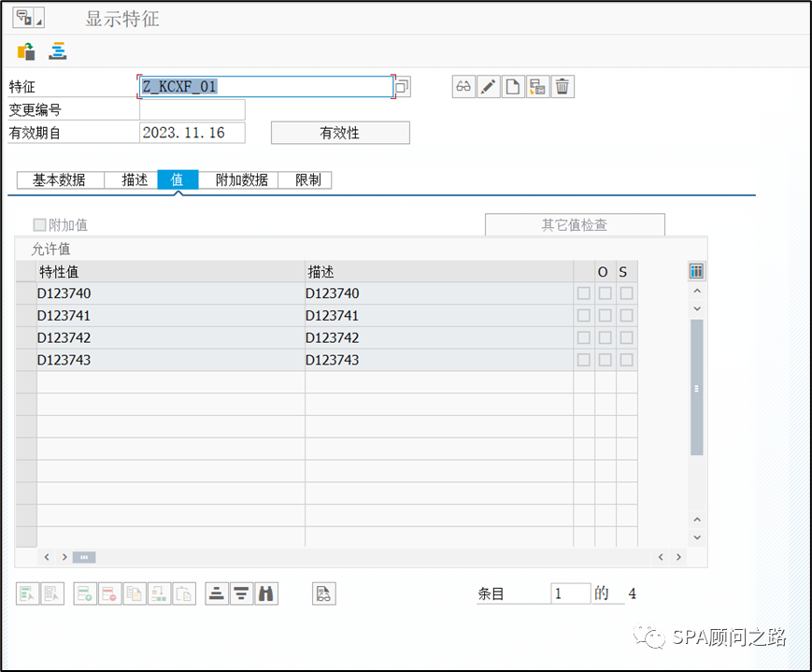The width and height of the screenshot is (812, 672).
Task: Click the trash delete icon
Action: (563, 87)
